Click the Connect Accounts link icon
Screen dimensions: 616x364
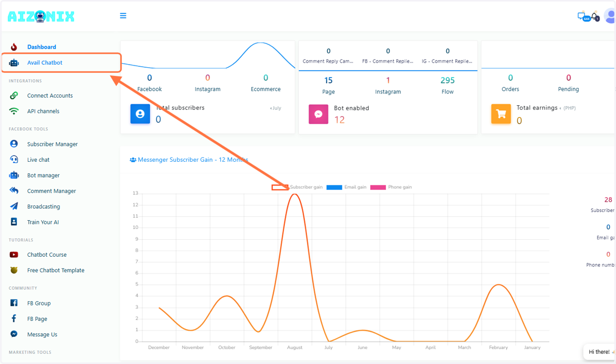[14, 95]
